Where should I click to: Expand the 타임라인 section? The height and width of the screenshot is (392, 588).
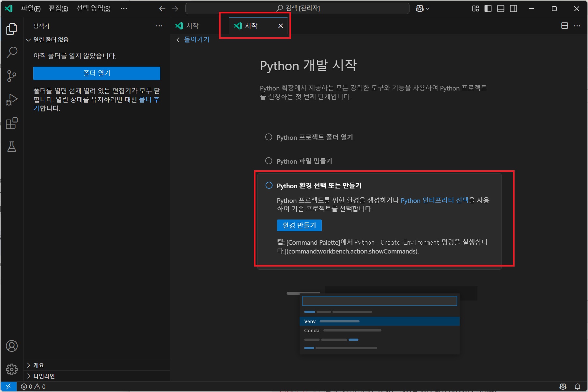coord(44,376)
